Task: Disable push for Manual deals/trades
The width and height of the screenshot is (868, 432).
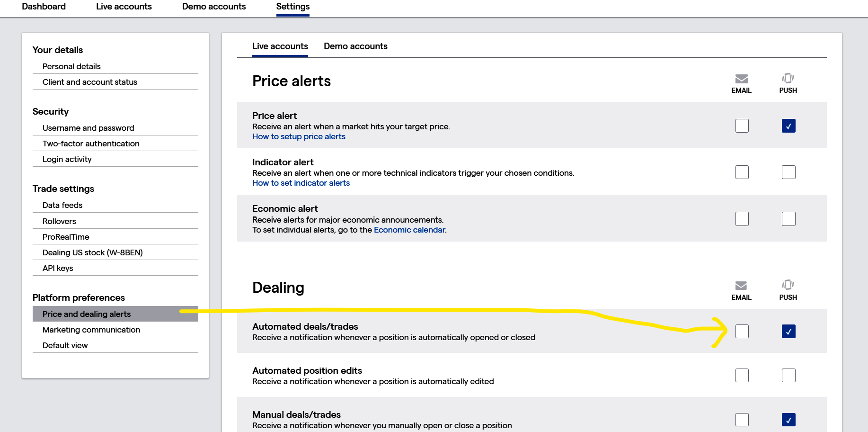Action: 788,420
